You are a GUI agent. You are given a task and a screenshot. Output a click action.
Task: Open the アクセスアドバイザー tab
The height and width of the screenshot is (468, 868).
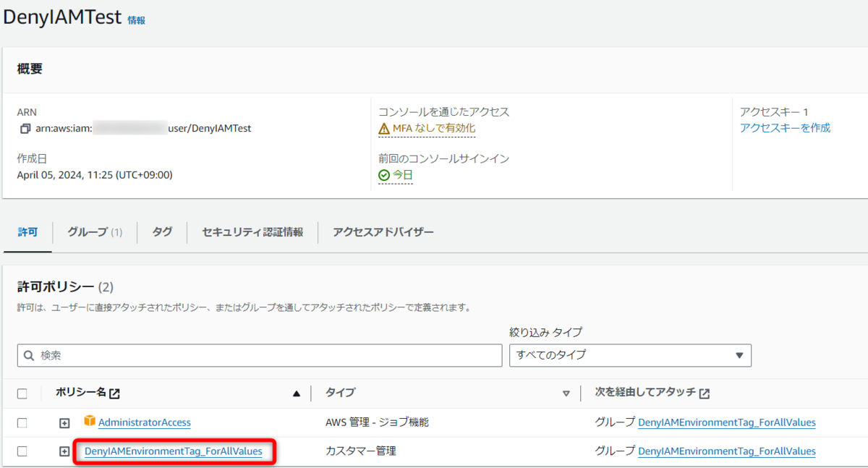coord(383,232)
